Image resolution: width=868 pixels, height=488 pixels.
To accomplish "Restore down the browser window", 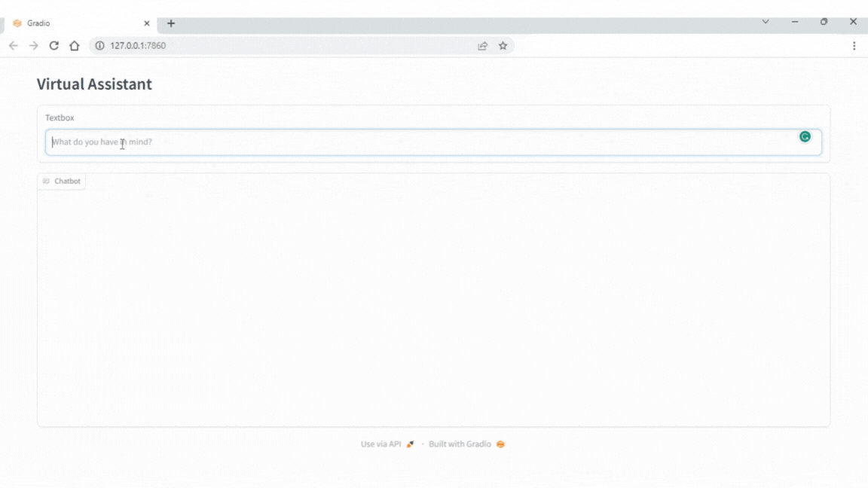I will pos(824,22).
